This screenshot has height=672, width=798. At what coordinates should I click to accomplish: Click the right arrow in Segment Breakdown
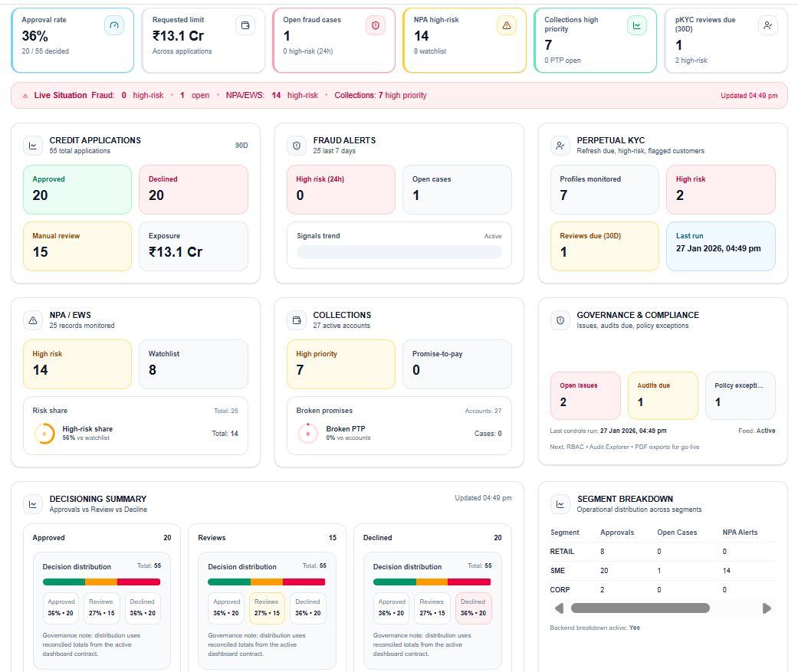point(767,608)
